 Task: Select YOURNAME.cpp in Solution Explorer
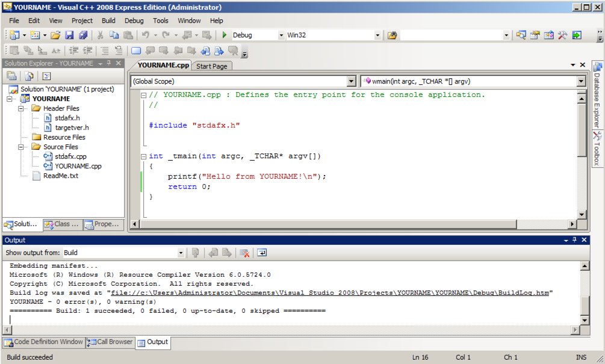[x=78, y=166]
